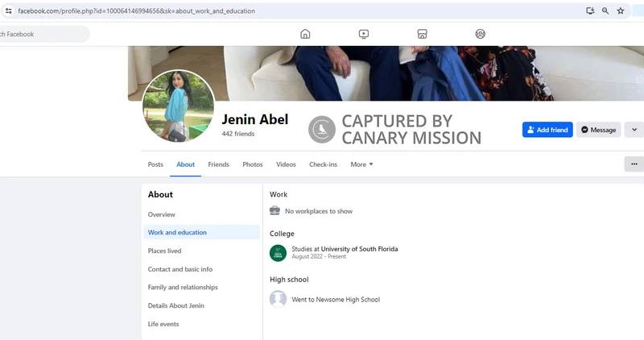Open the Facebook Home icon
Image resolution: width=644 pixels, height=340 pixels.
[x=305, y=34]
